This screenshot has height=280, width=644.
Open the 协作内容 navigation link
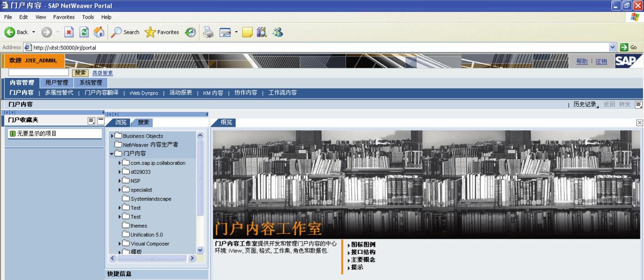point(246,93)
